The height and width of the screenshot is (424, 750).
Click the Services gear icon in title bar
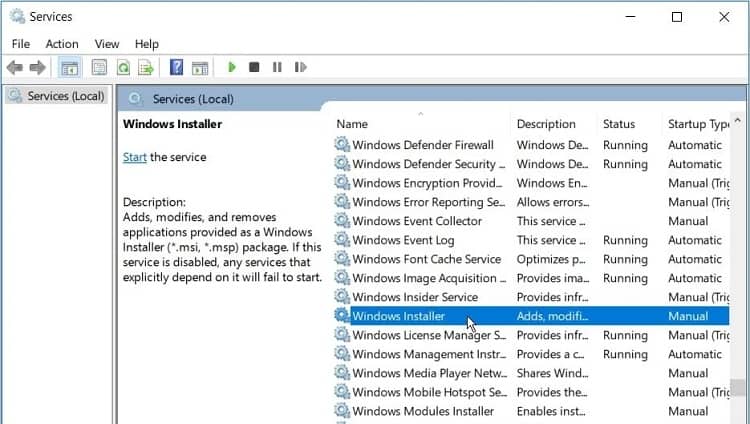17,16
